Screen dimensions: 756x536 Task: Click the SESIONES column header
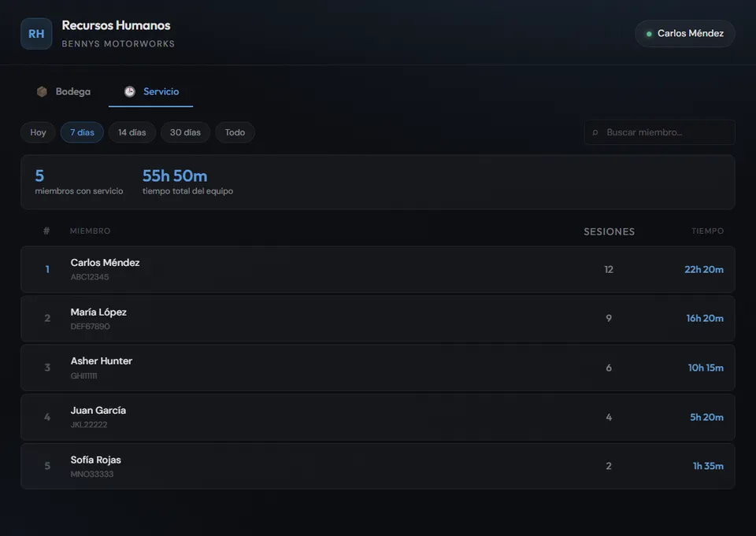click(x=610, y=232)
